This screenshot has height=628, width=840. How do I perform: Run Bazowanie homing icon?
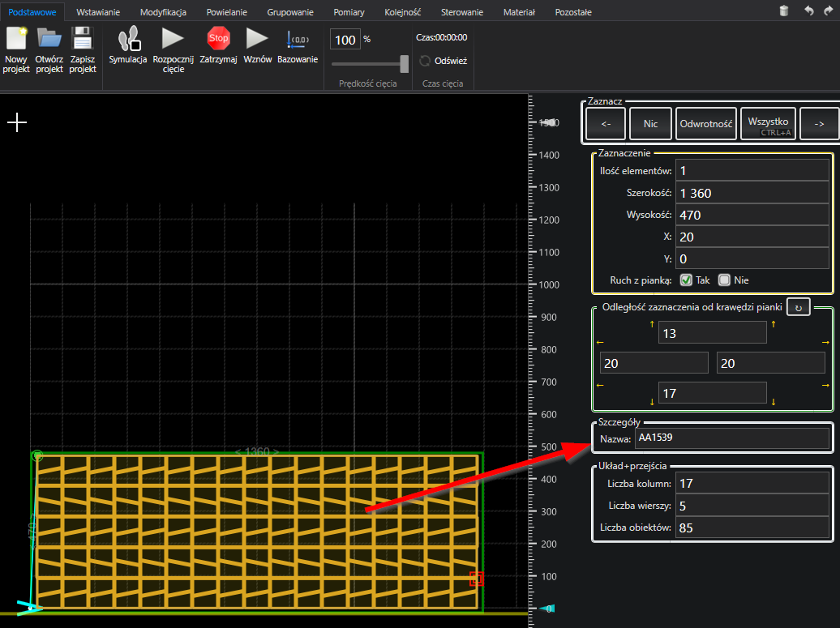298,39
